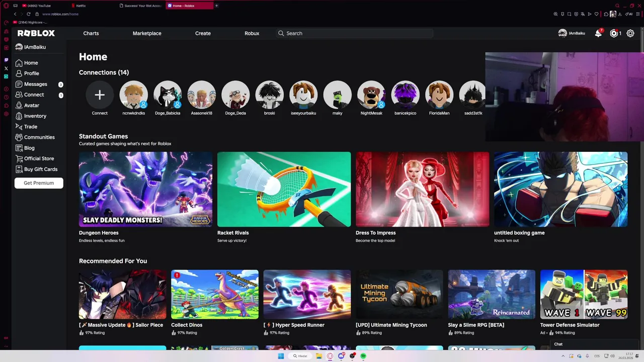Screen dimensions: 644x362
Task: Click the Roblox search field
Action: (x=355, y=33)
